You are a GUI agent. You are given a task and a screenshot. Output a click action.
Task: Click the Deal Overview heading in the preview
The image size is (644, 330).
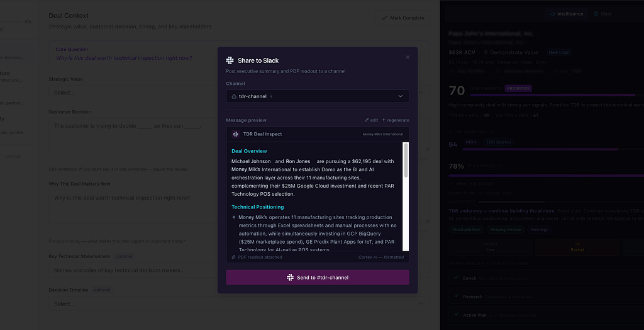(x=249, y=151)
